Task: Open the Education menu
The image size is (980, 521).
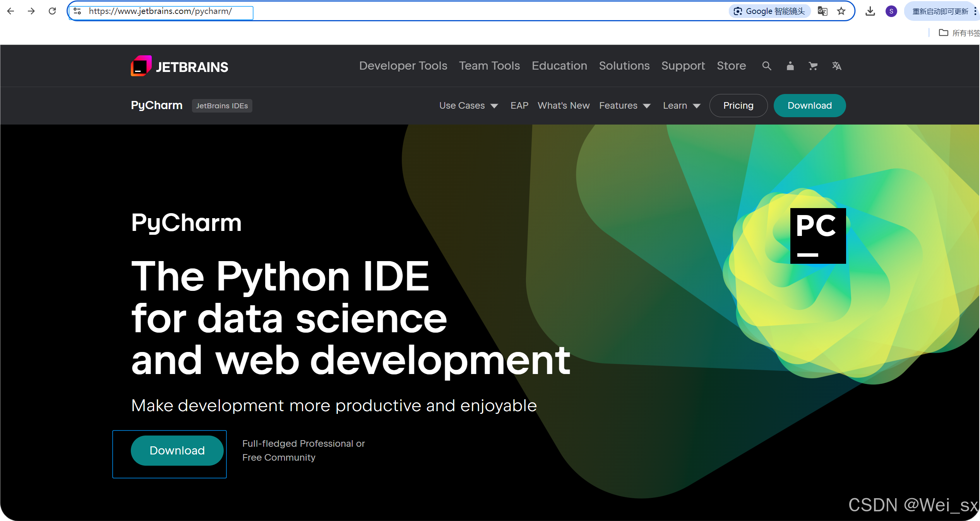Action: (x=559, y=66)
